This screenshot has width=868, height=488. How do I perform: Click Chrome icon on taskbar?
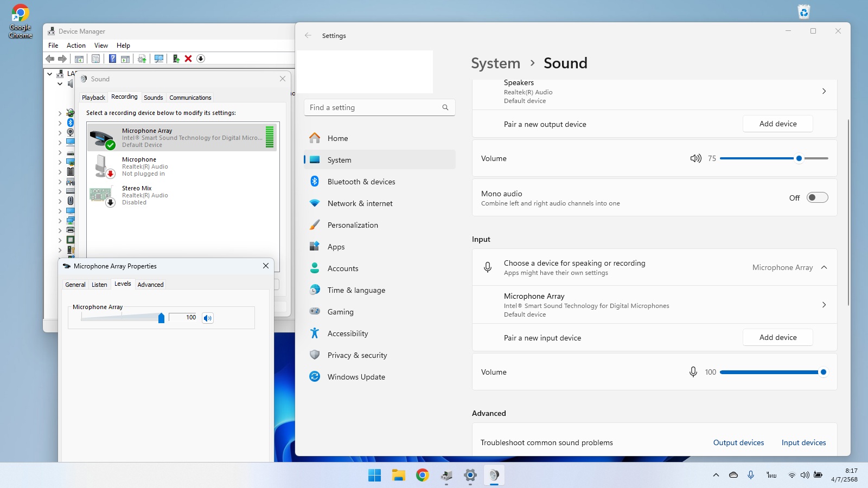click(423, 476)
